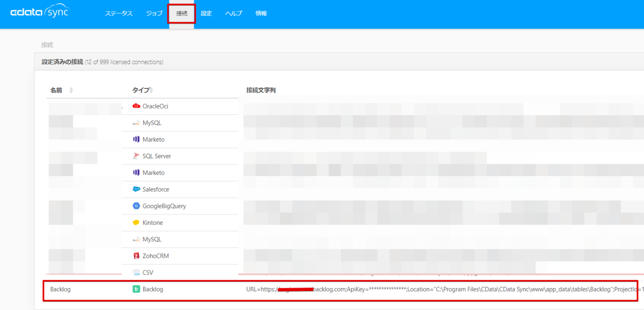Open the ヘルプ menu
The width and height of the screenshot is (644, 310).
tap(233, 13)
